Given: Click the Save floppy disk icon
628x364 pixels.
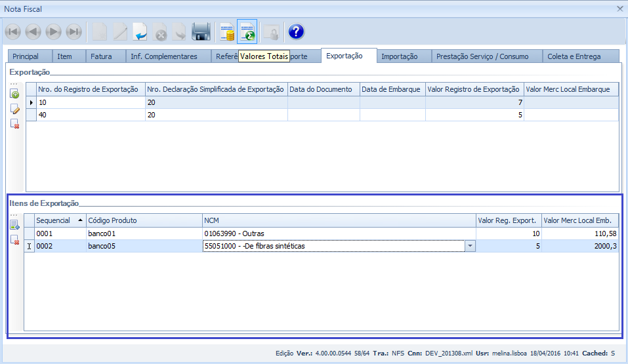Looking at the screenshot, I should [201, 31].
